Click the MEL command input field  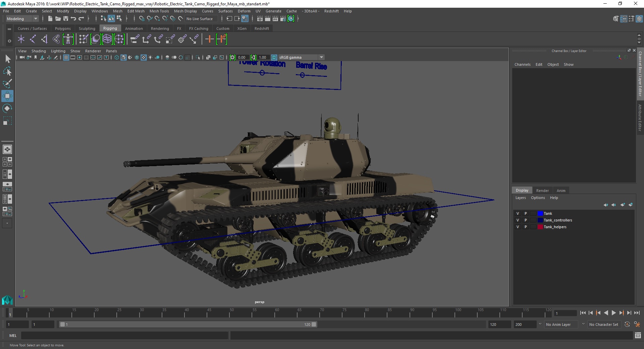[125, 335]
